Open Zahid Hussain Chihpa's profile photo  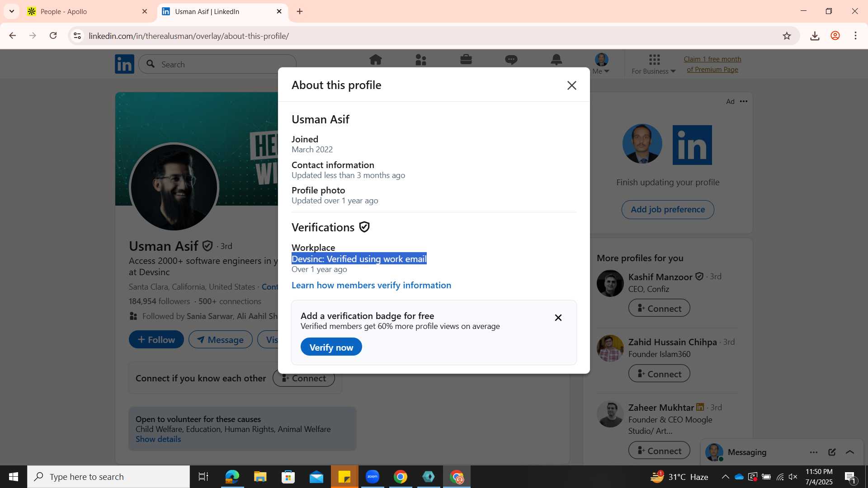point(610,348)
